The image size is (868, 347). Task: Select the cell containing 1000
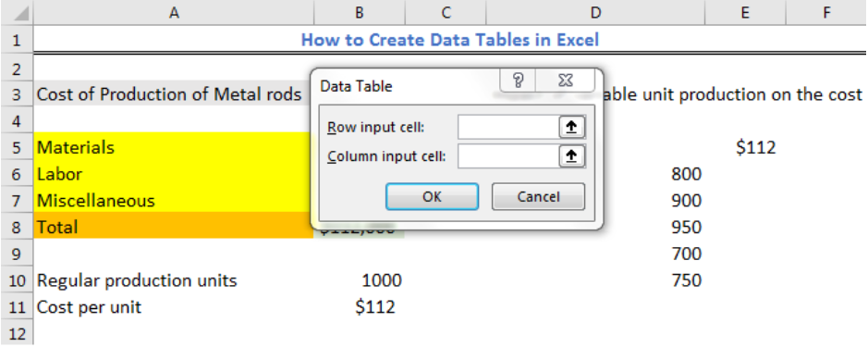(360, 280)
